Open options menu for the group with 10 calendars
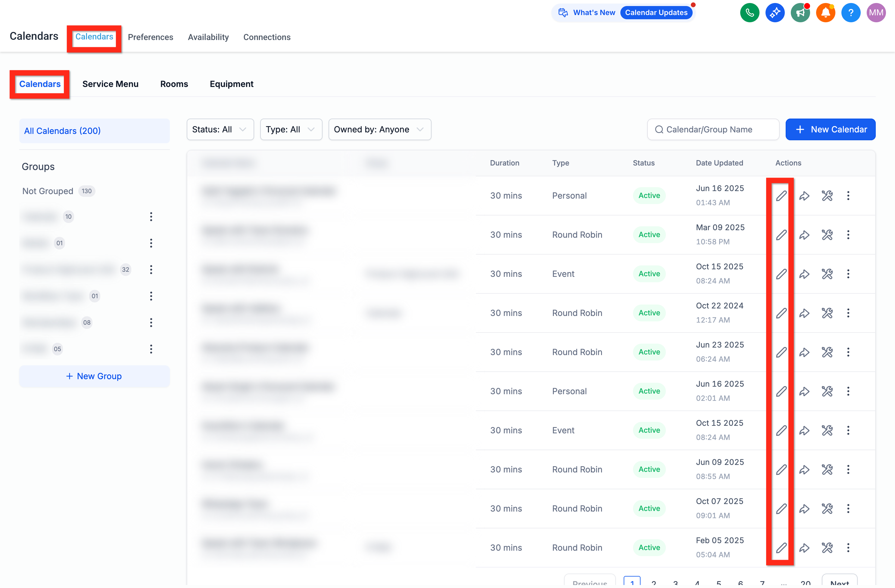Screen dimensions: 895x588 click(x=151, y=217)
